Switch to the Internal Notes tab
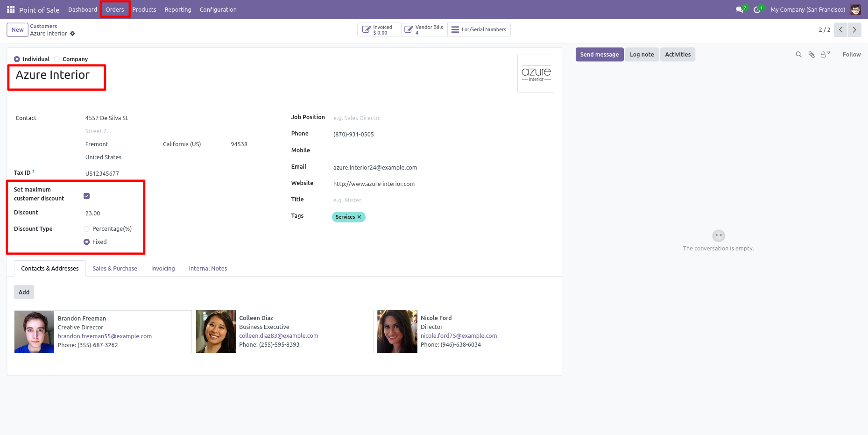Viewport: 868px width, 435px height. 208,268
